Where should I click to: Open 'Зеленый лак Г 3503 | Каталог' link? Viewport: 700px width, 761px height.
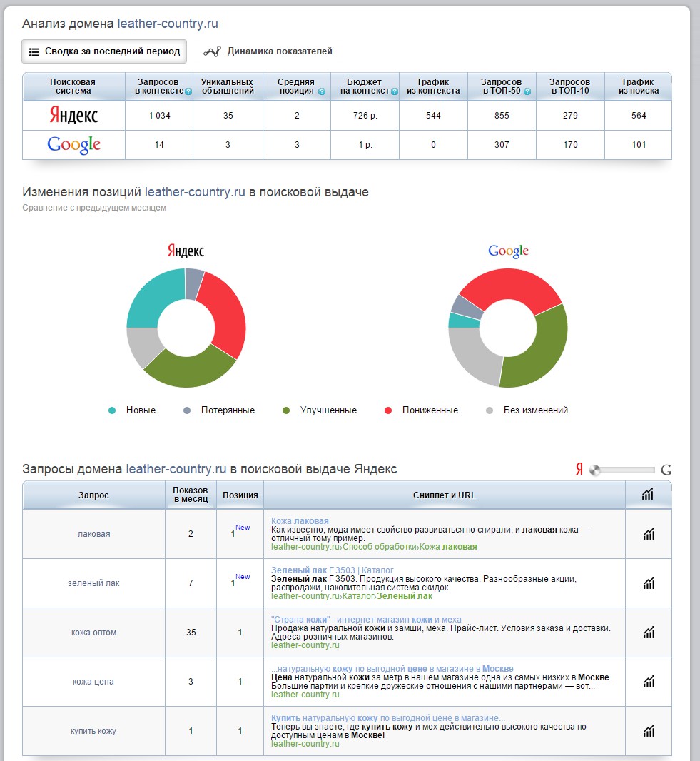[x=333, y=570]
